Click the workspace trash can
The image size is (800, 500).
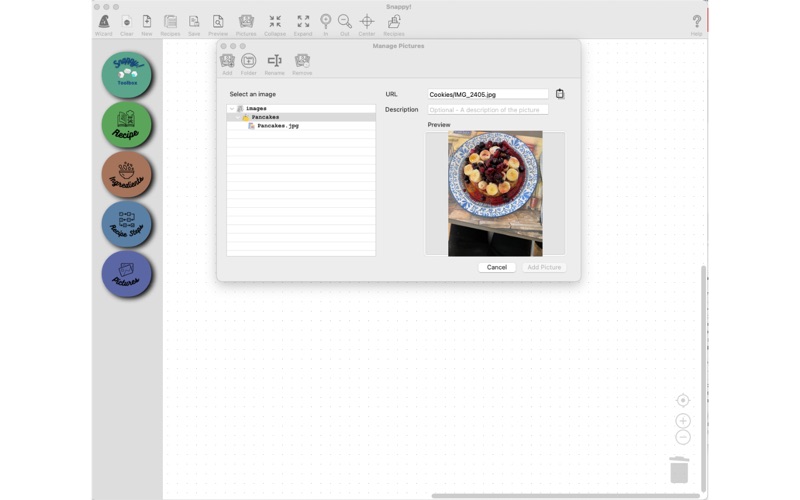[679, 469]
